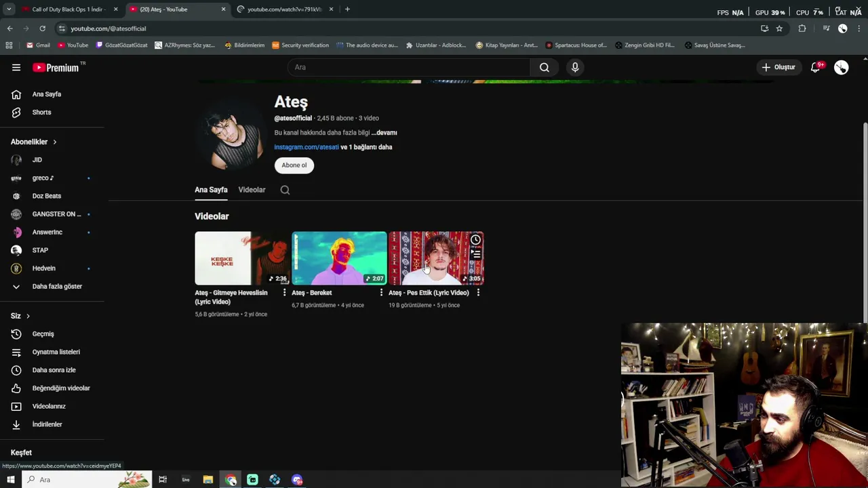Add Peş Ettik to Watch Later
Screen dimensions: 868x488
click(x=475, y=240)
